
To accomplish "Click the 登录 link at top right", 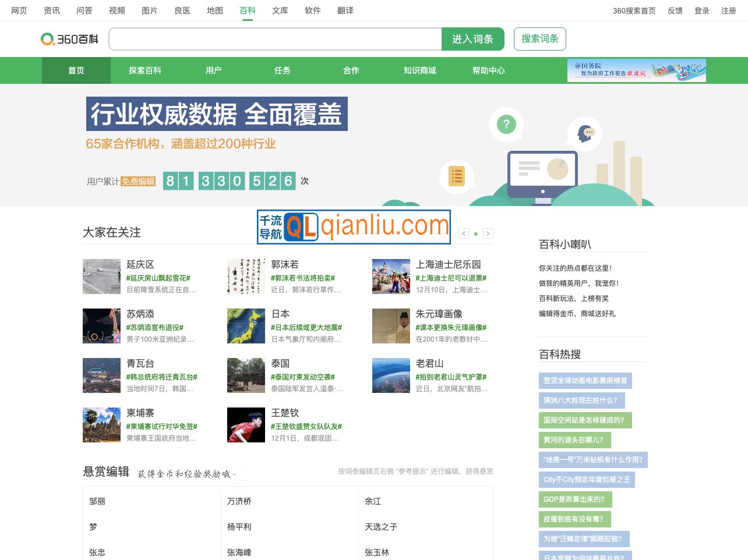I will pyautogui.click(x=702, y=10).
